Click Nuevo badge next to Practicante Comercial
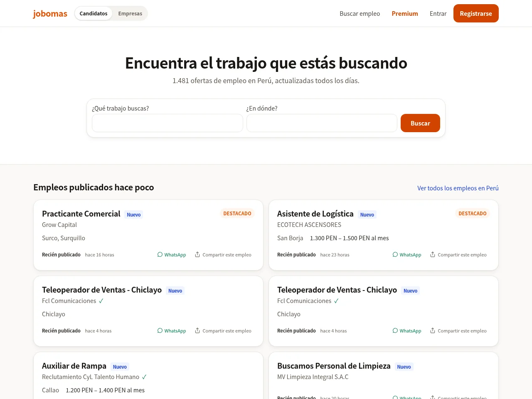The width and height of the screenshot is (532, 399). [x=134, y=215]
